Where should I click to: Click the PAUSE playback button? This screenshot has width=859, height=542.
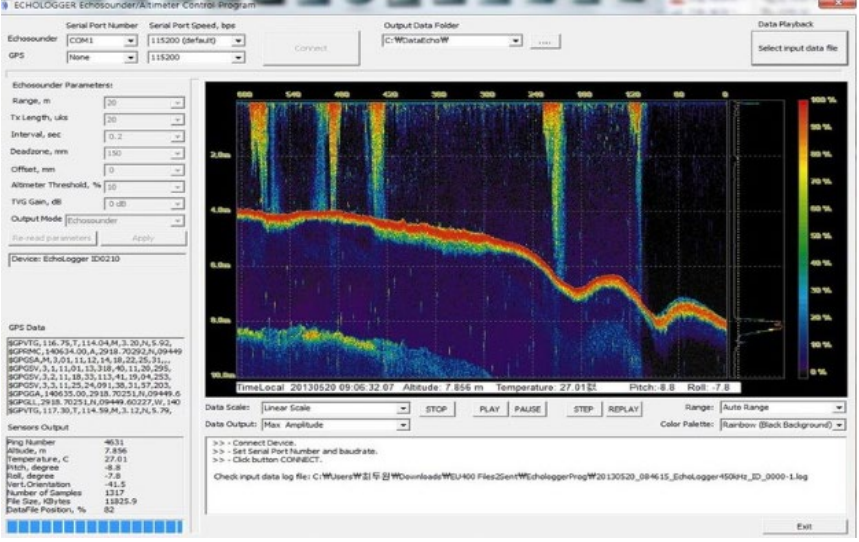528,409
